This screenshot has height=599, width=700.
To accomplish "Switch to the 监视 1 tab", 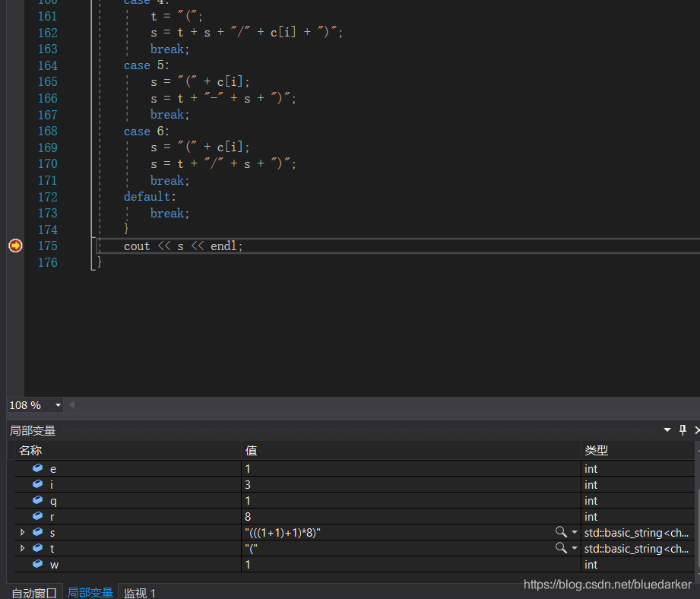I will tap(139, 593).
